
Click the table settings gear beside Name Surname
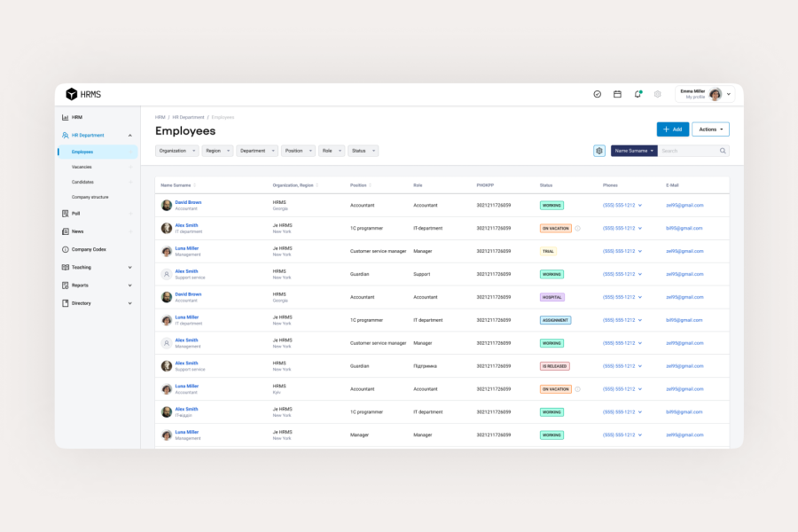point(599,151)
